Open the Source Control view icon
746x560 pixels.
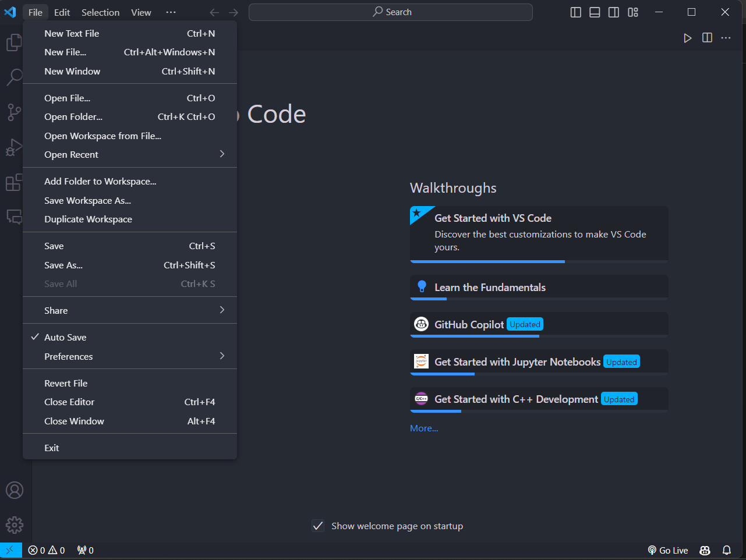point(14,112)
